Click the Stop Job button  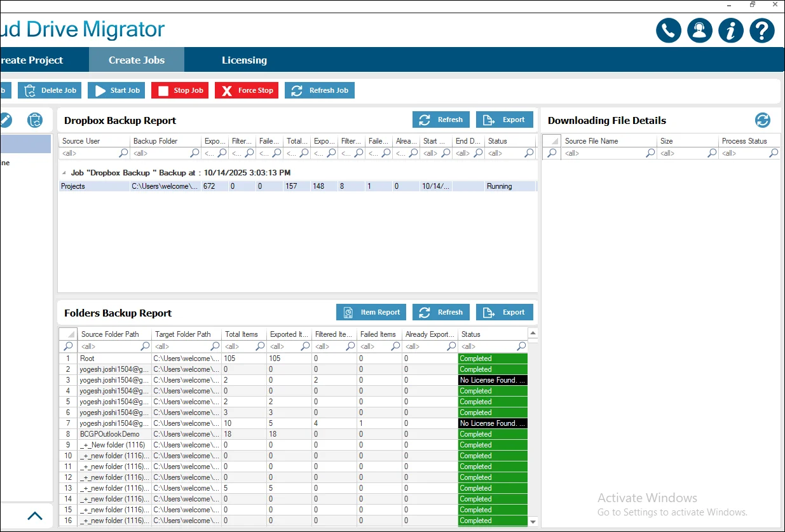point(180,90)
